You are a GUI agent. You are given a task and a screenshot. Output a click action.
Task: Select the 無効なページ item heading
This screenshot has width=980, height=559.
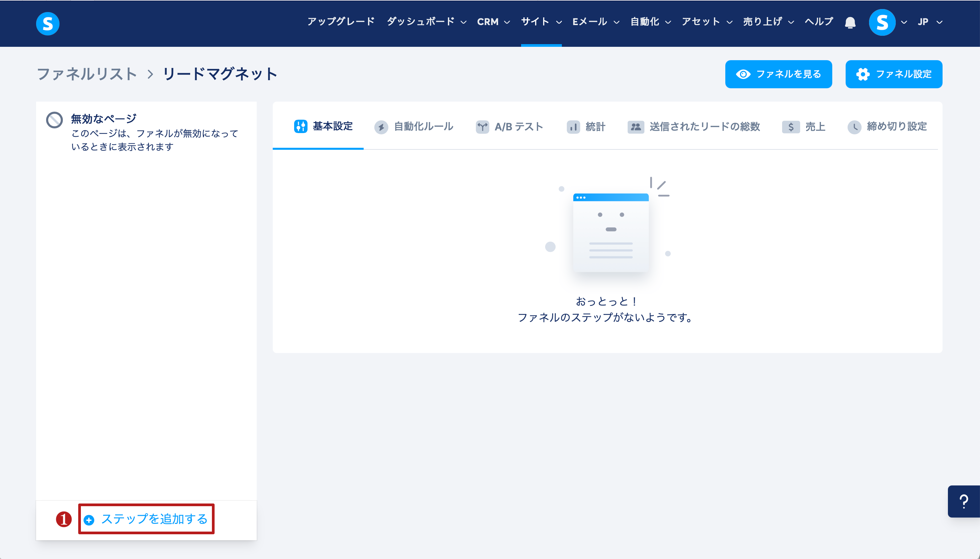104,119
